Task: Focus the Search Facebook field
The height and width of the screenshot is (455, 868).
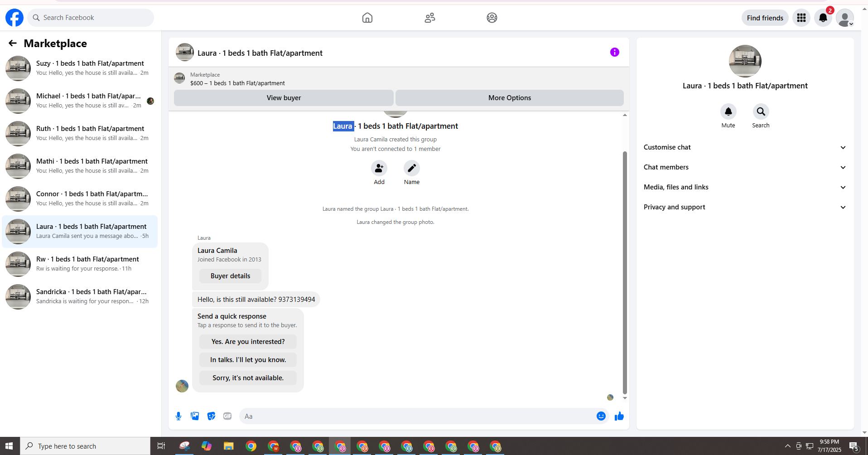Action: (x=91, y=18)
